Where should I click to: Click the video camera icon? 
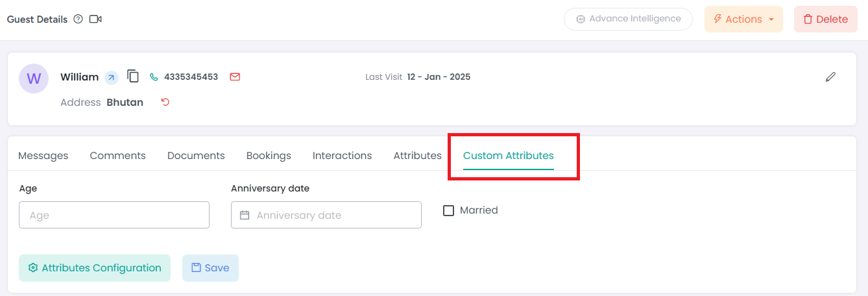point(95,19)
